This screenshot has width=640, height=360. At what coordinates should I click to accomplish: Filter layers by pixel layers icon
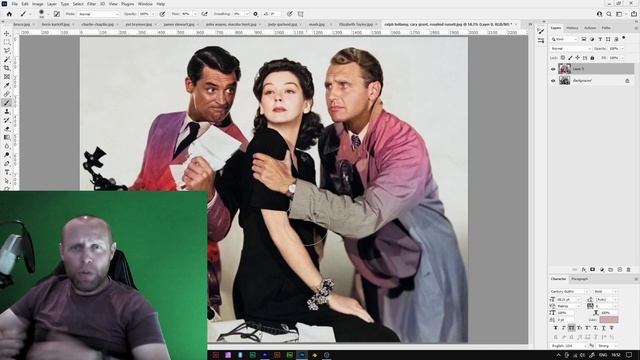pos(584,39)
